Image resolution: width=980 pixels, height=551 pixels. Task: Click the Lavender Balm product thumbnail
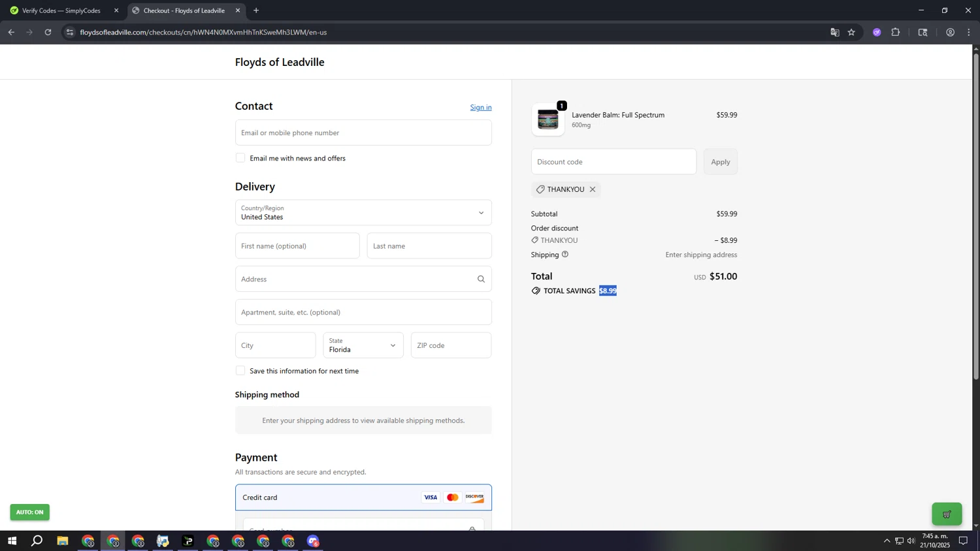point(547,119)
